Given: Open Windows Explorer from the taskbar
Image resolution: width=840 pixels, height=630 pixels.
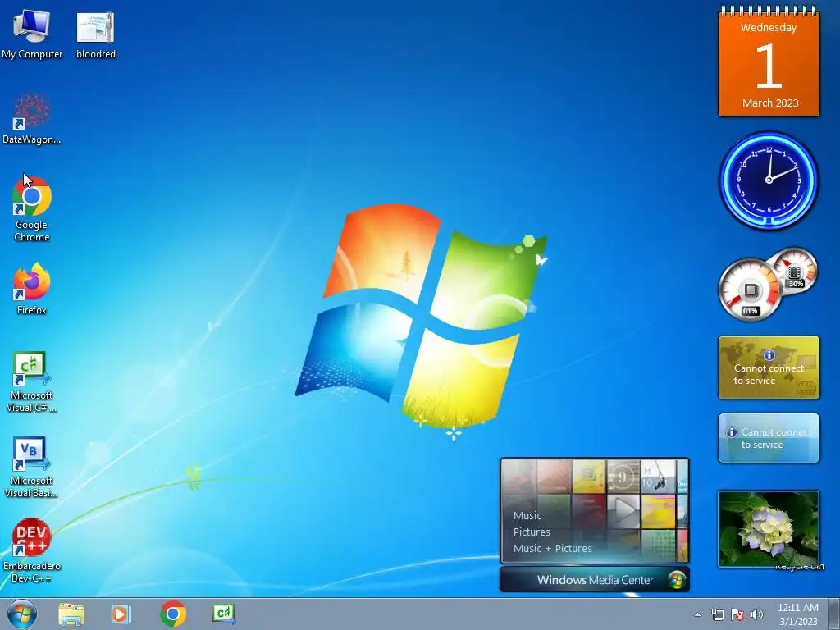Looking at the screenshot, I should 71,614.
